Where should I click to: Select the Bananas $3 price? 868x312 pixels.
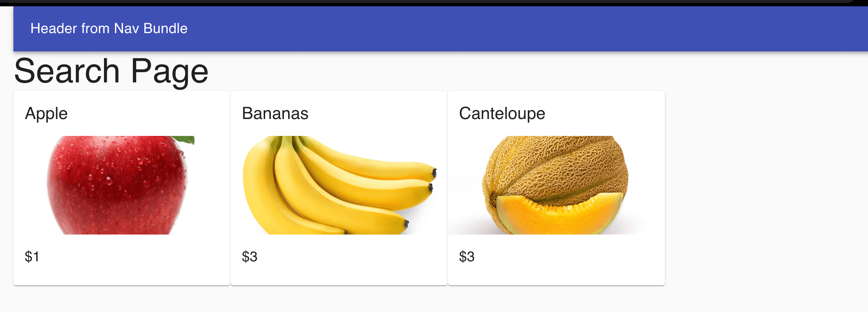(250, 257)
